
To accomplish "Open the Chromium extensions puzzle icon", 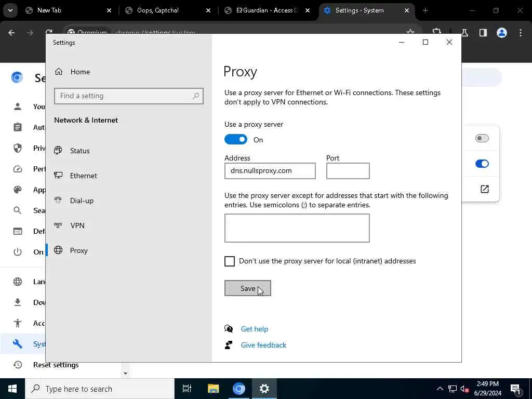I will pyautogui.click(x=436, y=32).
